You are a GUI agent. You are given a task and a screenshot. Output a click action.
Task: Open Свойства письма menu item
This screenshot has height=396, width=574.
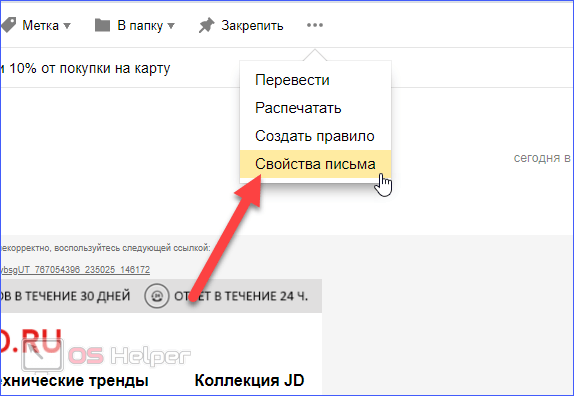click(x=315, y=164)
